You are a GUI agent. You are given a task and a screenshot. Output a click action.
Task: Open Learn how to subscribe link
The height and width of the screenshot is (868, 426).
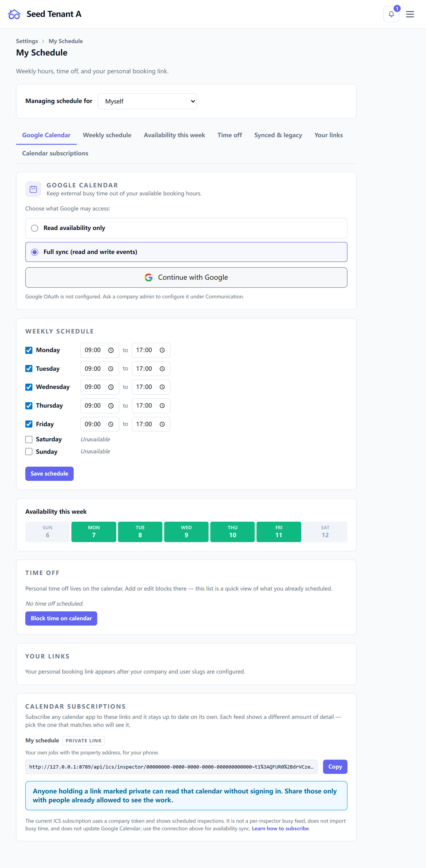pyautogui.click(x=280, y=828)
